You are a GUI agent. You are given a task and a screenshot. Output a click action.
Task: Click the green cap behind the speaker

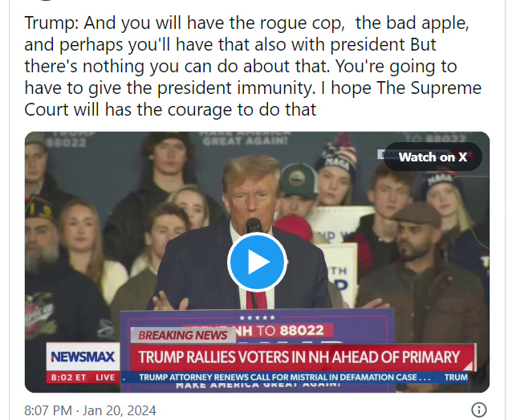pyautogui.click(x=299, y=181)
